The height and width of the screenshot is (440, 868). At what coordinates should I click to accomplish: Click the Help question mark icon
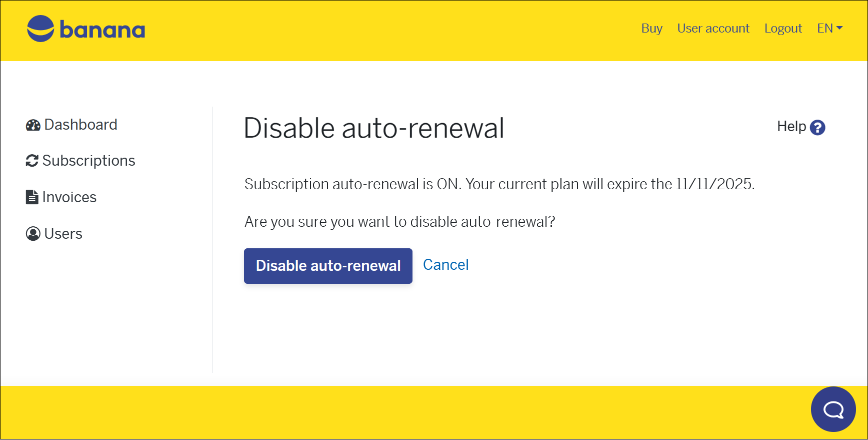tap(817, 128)
